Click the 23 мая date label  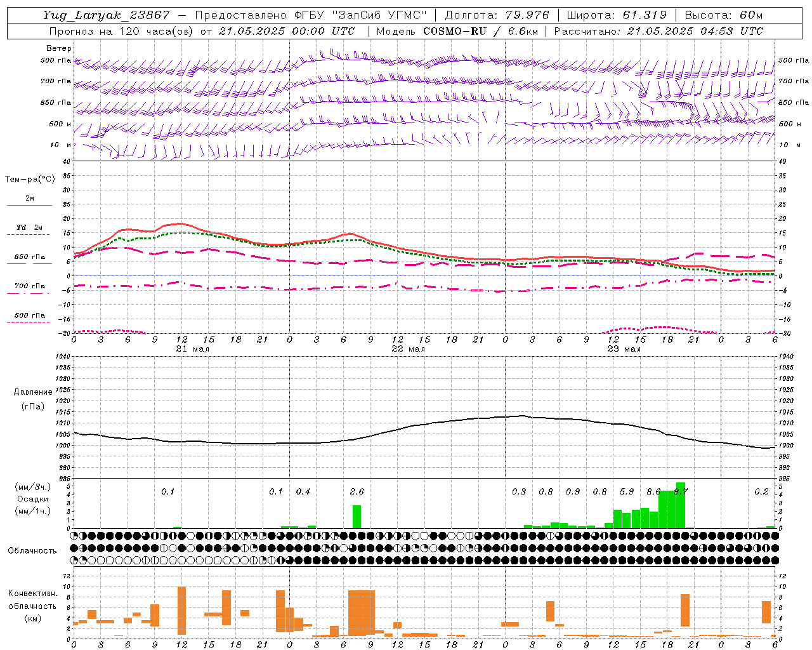click(624, 349)
